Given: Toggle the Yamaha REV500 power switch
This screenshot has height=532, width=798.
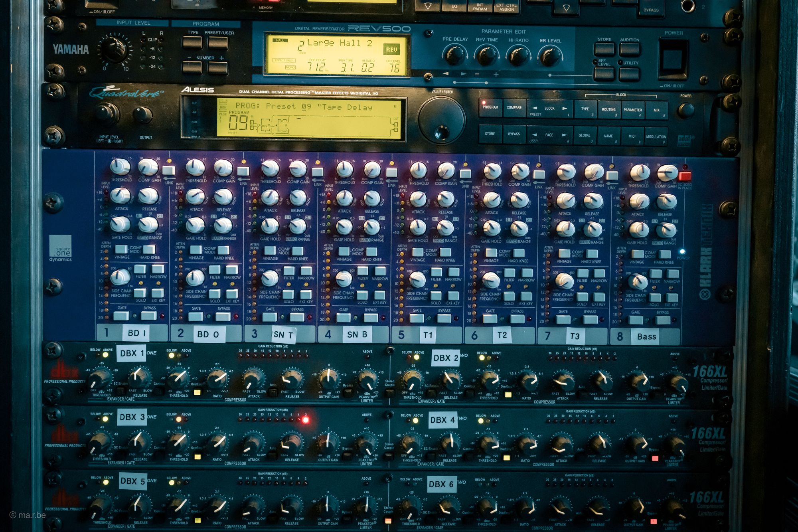Looking at the screenshot, I should coord(674,59).
